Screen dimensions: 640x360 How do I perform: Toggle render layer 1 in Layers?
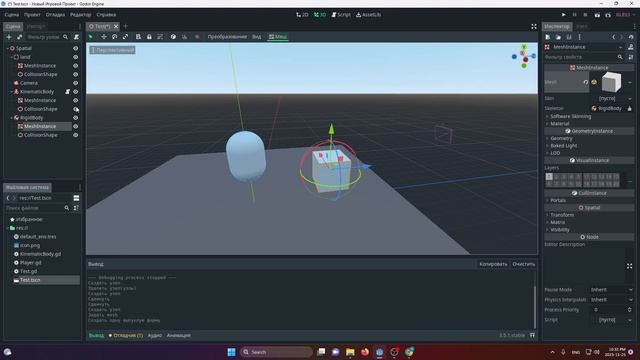coord(549,177)
